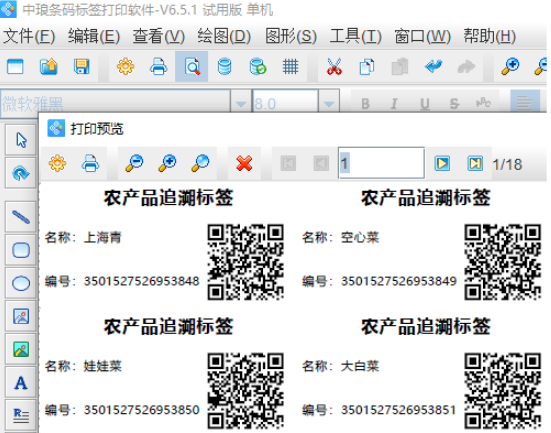Select the text tool A

coord(21,383)
